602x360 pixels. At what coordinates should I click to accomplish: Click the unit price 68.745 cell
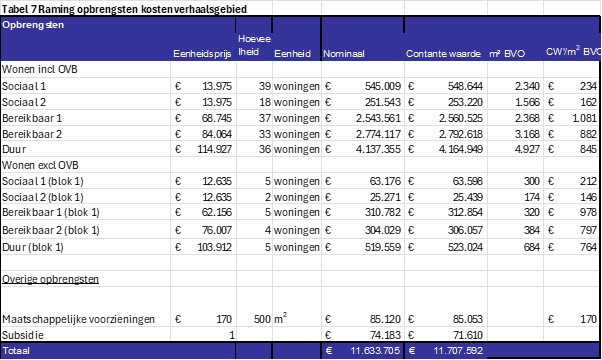pos(217,118)
